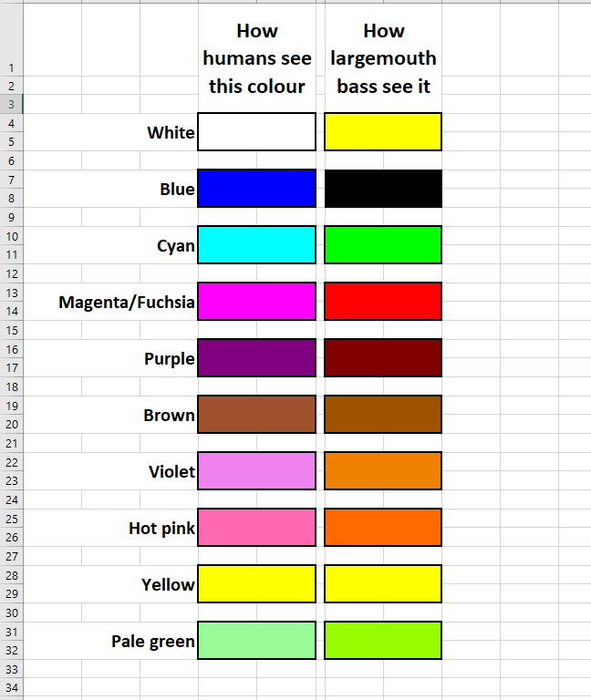The image size is (591, 700).
Task: Select the light violet human-view swatch
Action: (x=256, y=470)
